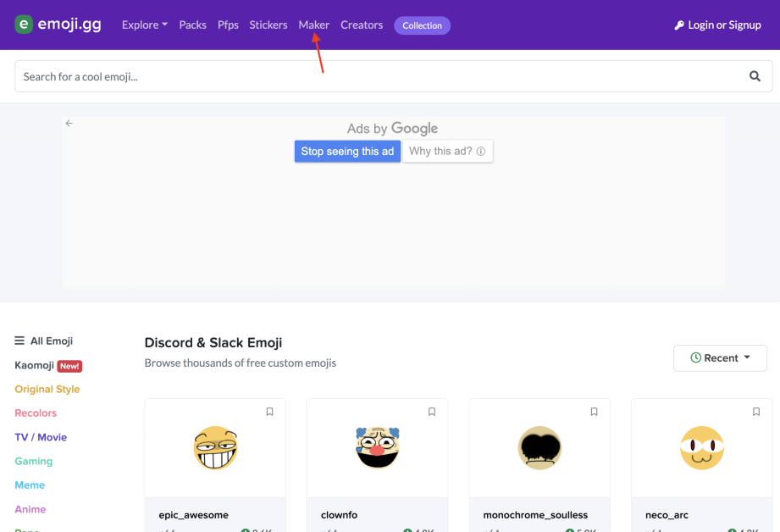Screen dimensions: 780x532
Task: Select the Gaming category in the sidebar
Action: 33,461
